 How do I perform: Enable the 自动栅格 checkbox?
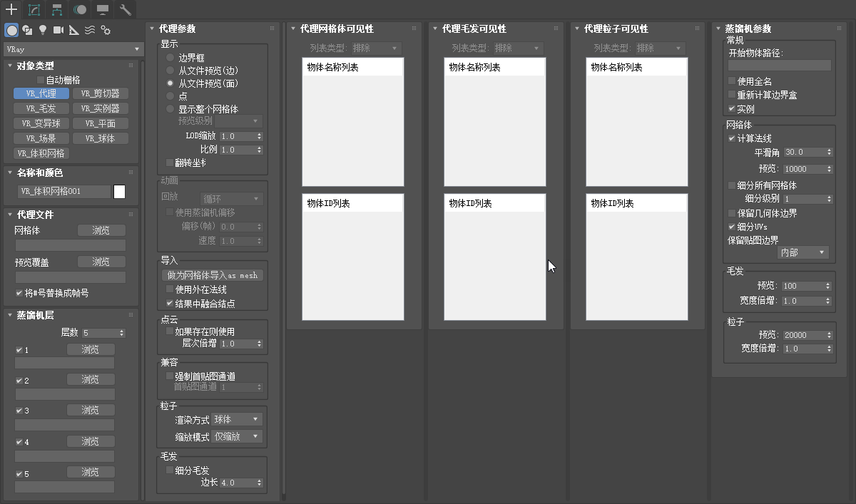click(x=41, y=80)
